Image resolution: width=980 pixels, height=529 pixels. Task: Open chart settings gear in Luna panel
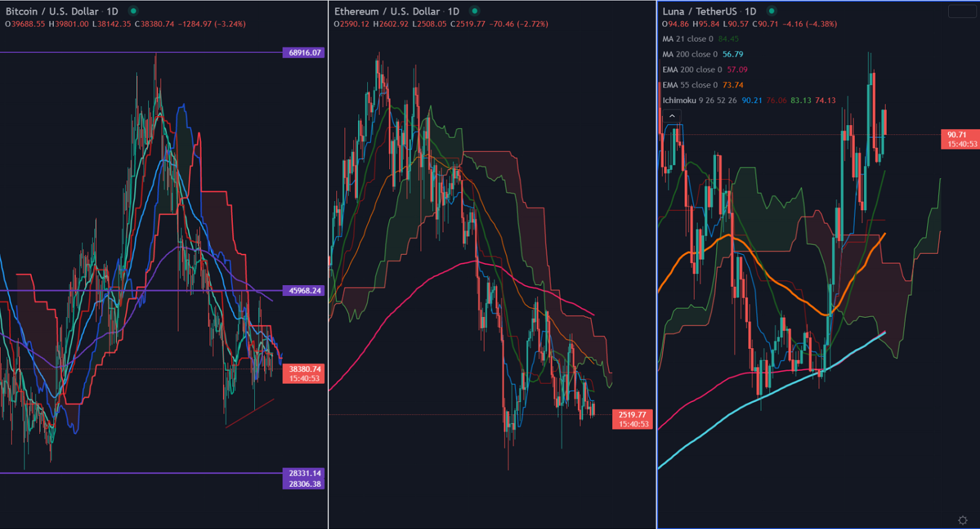point(962,520)
